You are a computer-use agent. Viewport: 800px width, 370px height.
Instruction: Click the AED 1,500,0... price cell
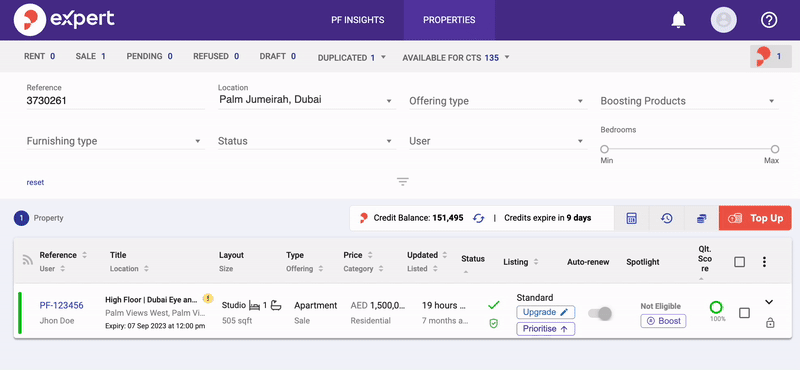coord(378,305)
